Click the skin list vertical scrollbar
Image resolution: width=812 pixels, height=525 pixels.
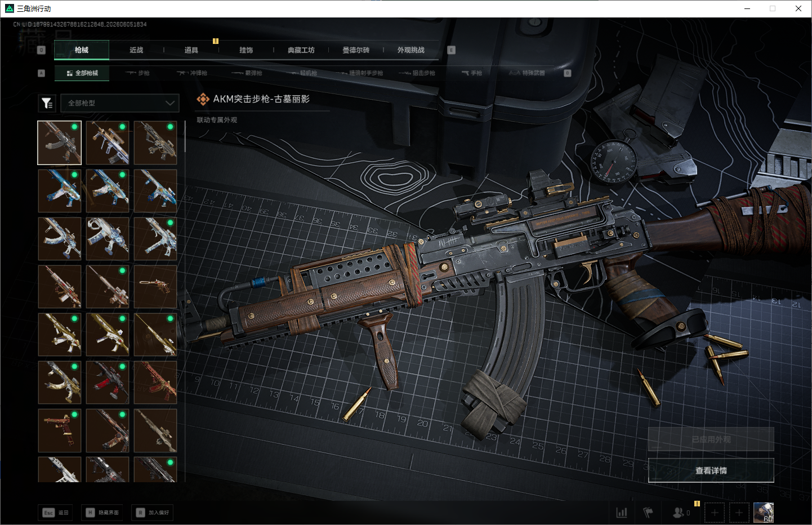[x=185, y=137]
